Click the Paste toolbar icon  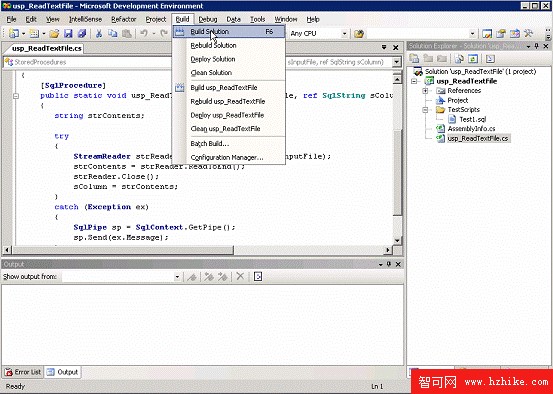tap(127, 34)
